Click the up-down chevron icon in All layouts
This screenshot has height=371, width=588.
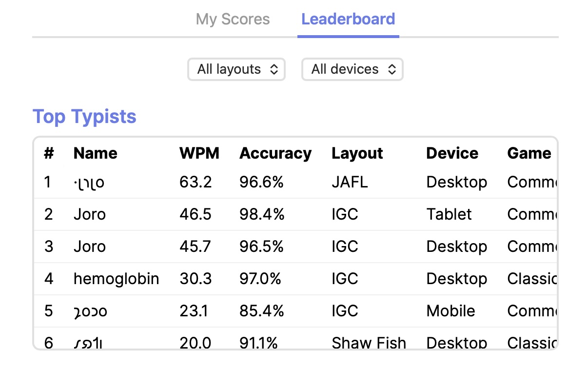click(x=274, y=69)
